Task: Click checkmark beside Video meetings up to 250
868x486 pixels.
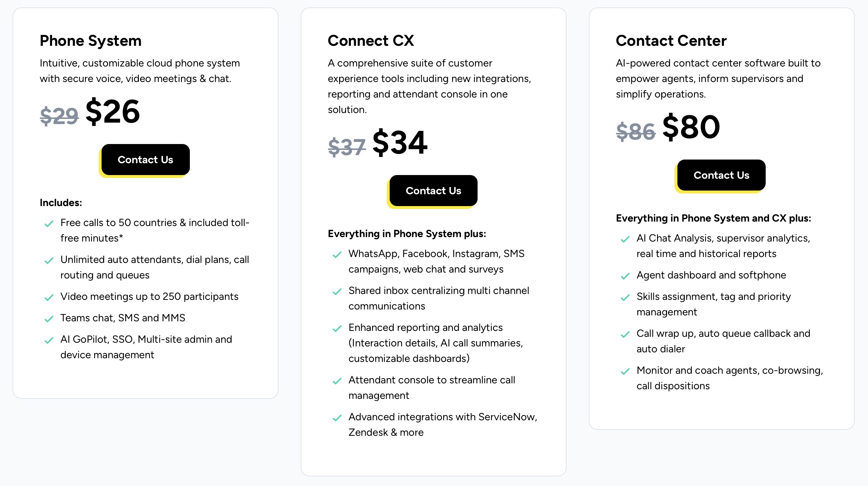Action: click(49, 297)
